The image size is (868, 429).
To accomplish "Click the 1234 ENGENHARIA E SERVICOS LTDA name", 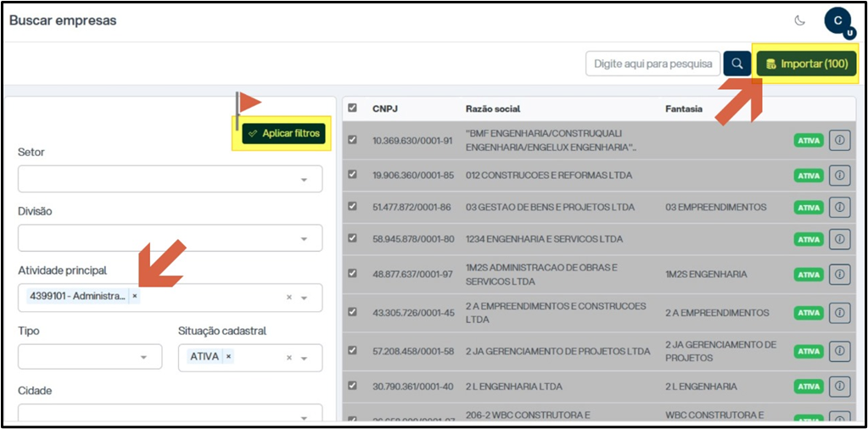I will (544, 239).
